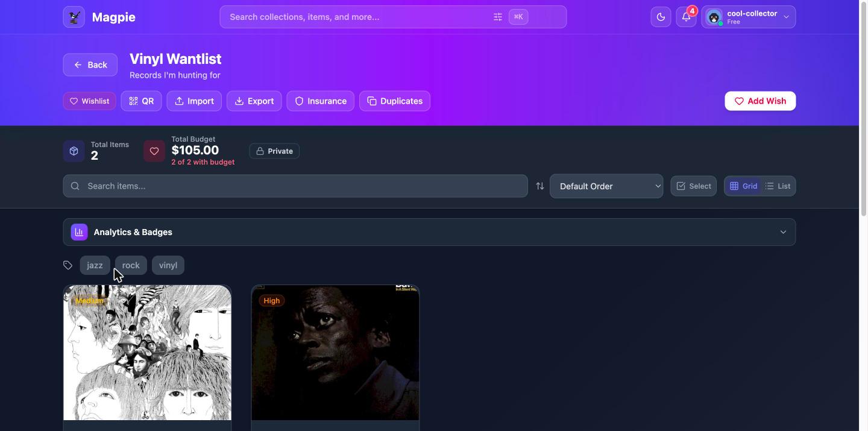Open the cool-collector account dropdown
Screen dimensions: 868x431
pos(749,17)
